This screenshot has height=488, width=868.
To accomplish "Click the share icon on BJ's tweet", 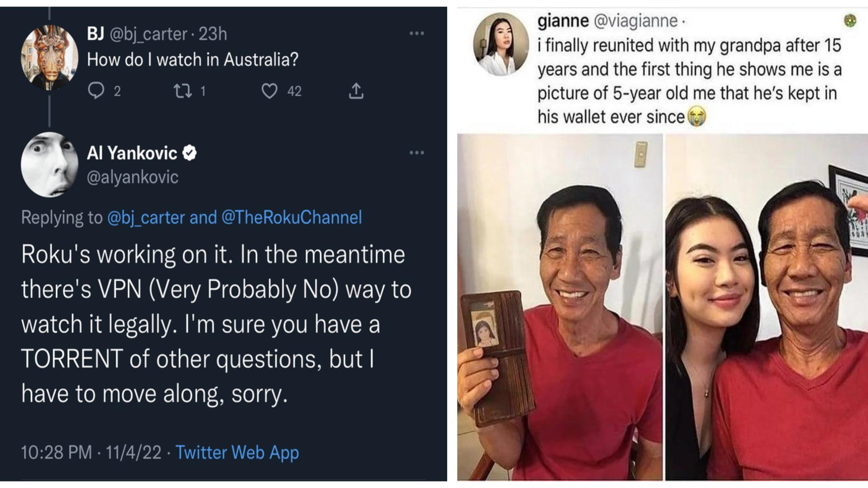I will pos(356,91).
